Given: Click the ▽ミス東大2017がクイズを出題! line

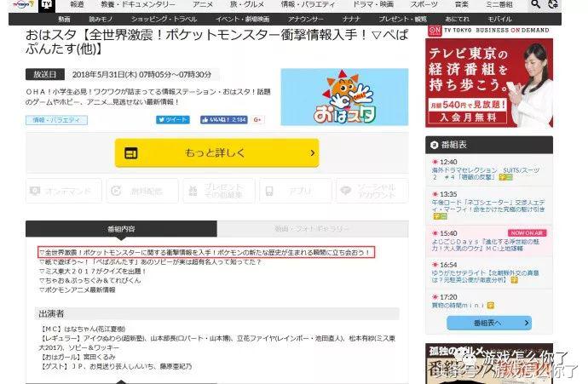Looking at the screenshot, I should click(92, 272).
